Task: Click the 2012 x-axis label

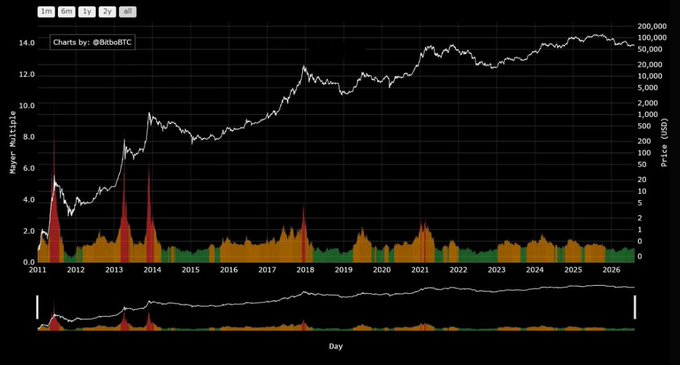Action: coord(76,270)
